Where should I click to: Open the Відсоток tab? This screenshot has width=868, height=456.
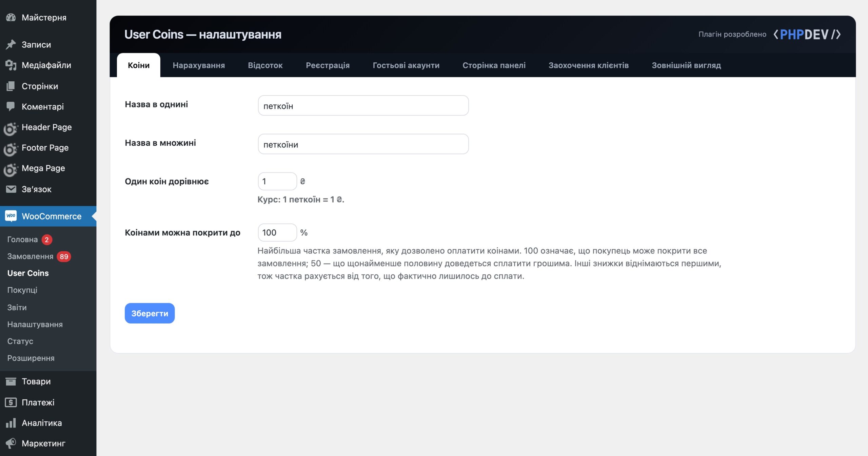point(265,65)
